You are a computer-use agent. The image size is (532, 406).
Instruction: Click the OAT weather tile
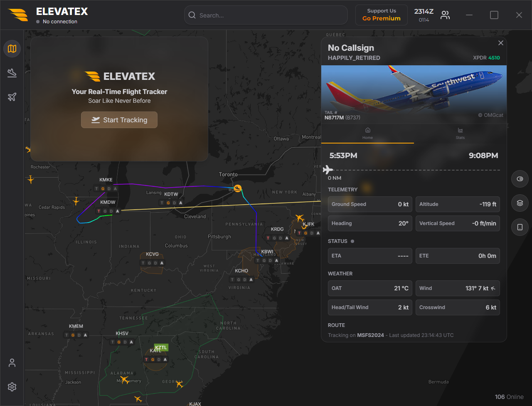[370, 288]
